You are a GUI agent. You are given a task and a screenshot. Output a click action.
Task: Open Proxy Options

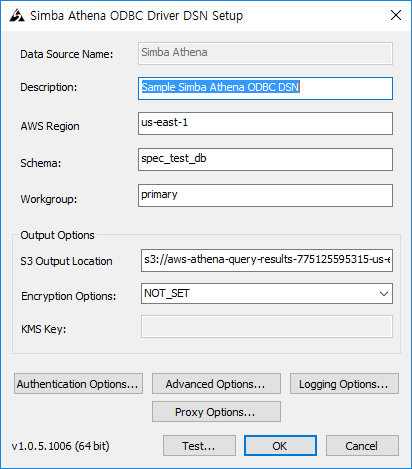click(x=216, y=412)
